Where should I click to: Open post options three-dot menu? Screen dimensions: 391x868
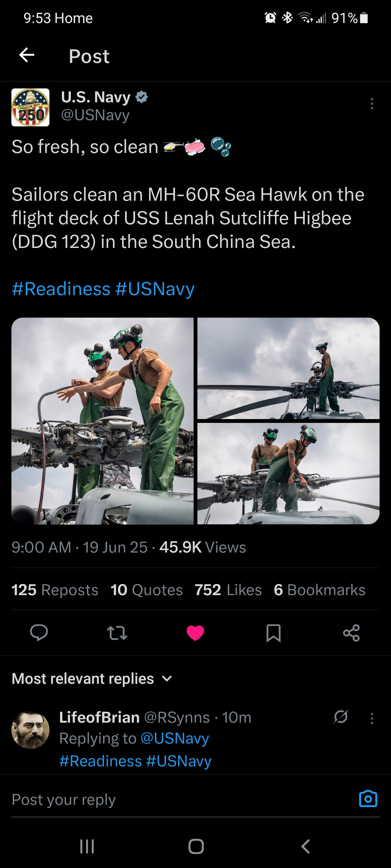tap(372, 103)
